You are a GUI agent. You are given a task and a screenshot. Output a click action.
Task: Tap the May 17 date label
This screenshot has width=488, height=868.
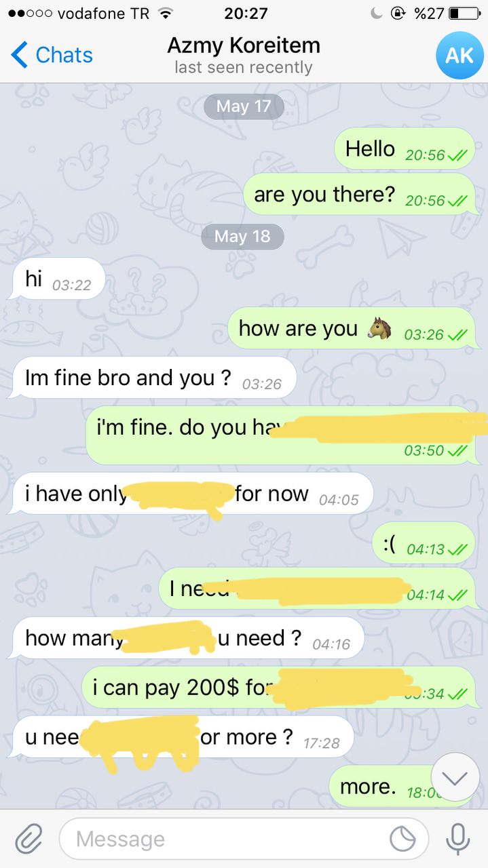tap(243, 106)
